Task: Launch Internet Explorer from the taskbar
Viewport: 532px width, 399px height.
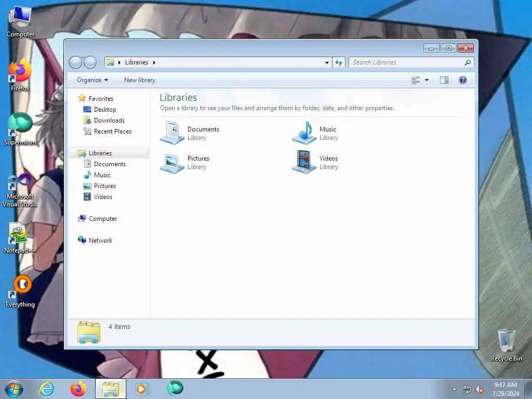Action: pyautogui.click(x=46, y=389)
